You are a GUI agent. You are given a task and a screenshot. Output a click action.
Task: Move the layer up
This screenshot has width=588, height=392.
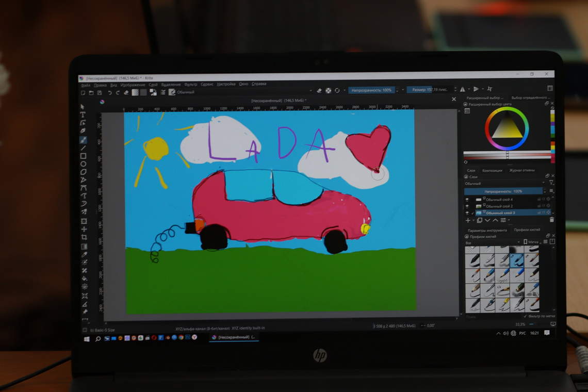495,220
